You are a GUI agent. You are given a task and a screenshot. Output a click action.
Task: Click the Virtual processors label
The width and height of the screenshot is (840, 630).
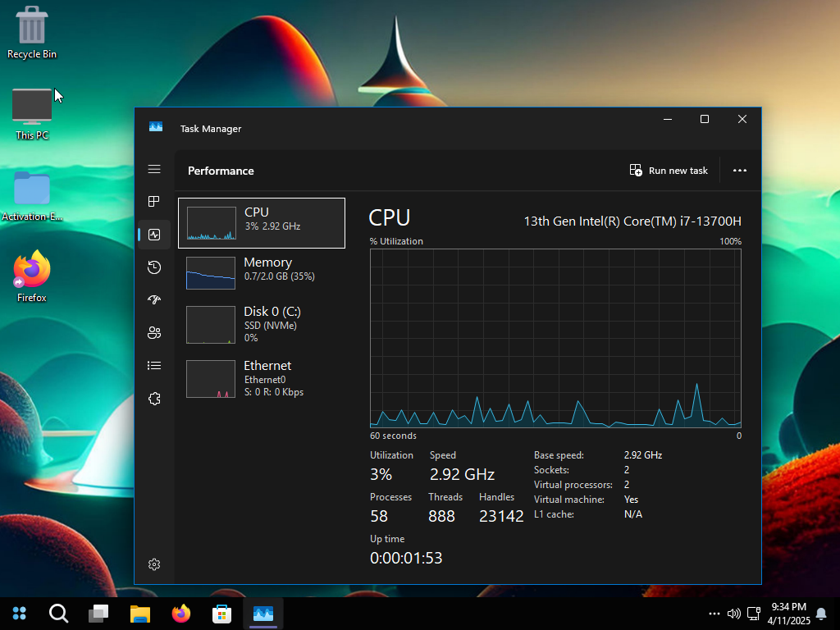(x=573, y=485)
